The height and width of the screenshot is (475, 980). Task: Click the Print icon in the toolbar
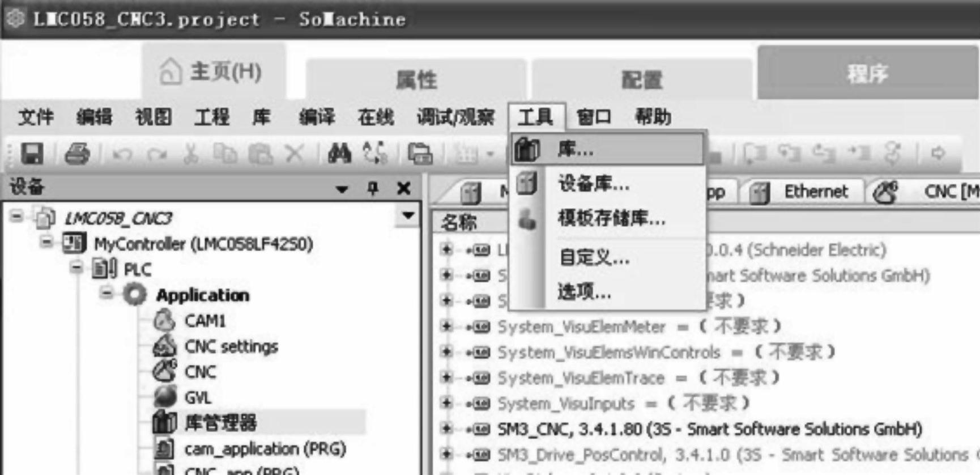(x=77, y=154)
